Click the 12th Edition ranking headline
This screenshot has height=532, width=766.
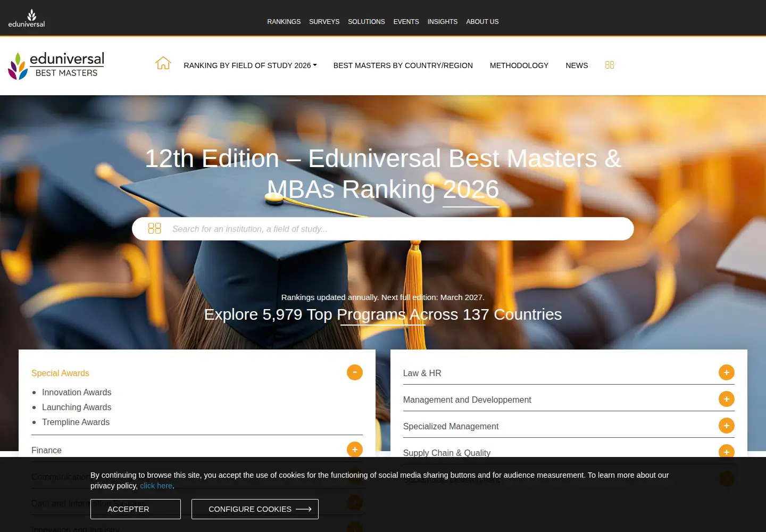(x=383, y=174)
